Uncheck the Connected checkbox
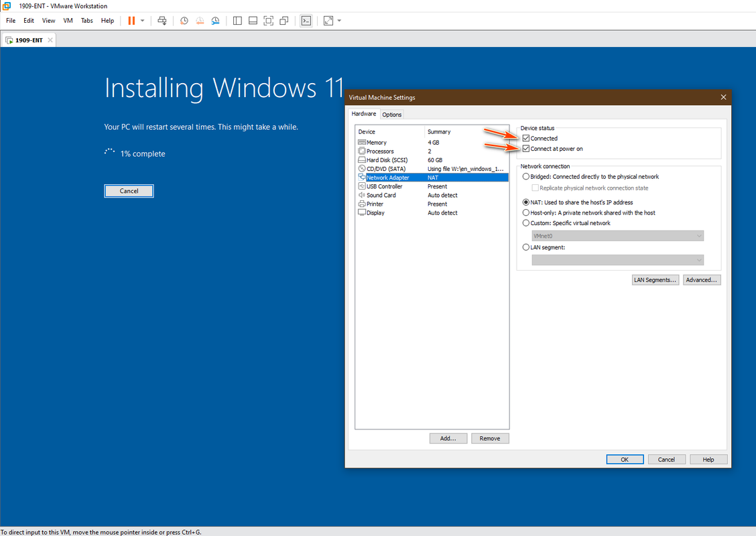 point(526,138)
